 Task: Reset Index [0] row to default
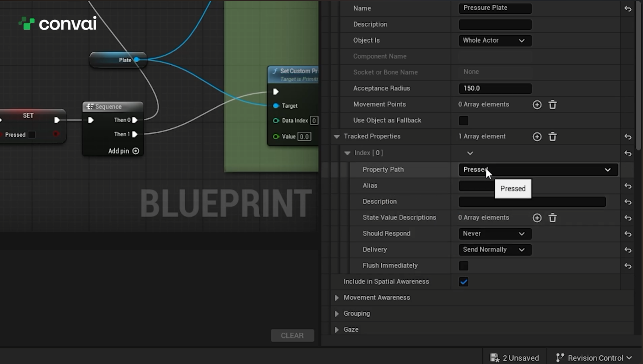(x=628, y=153)
